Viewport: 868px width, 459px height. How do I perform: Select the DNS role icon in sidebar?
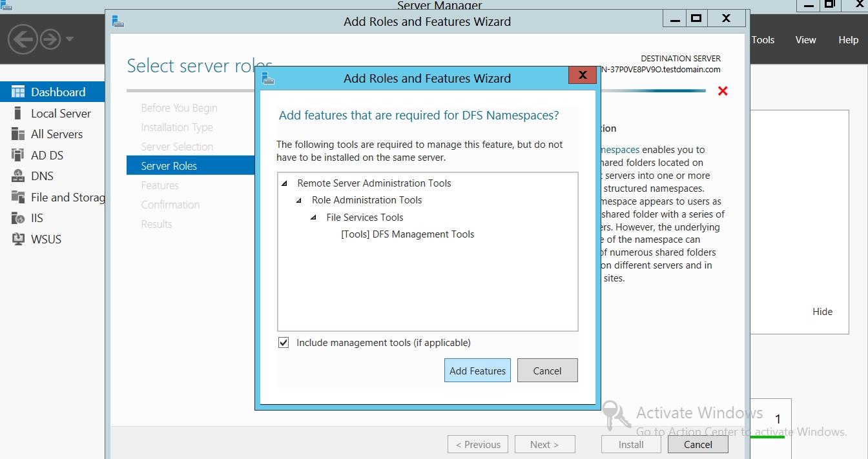(18, 176)
